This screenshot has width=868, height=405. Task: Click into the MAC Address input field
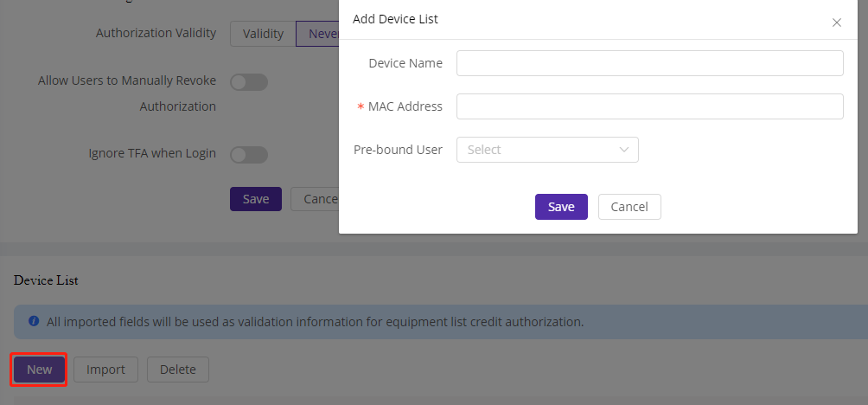point(649,106)
